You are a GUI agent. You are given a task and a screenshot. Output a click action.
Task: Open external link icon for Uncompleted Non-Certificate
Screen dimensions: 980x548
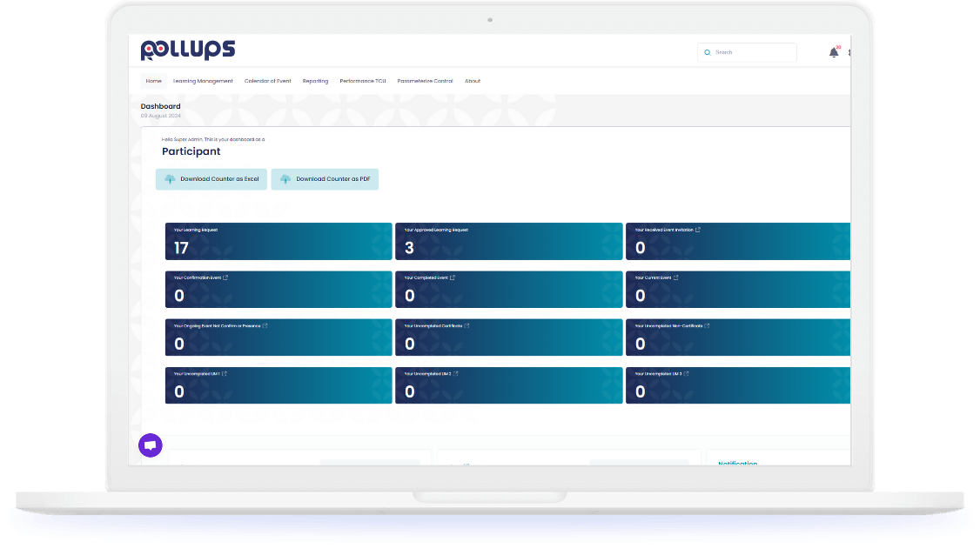pyautogui.click(x=707, y=325)
